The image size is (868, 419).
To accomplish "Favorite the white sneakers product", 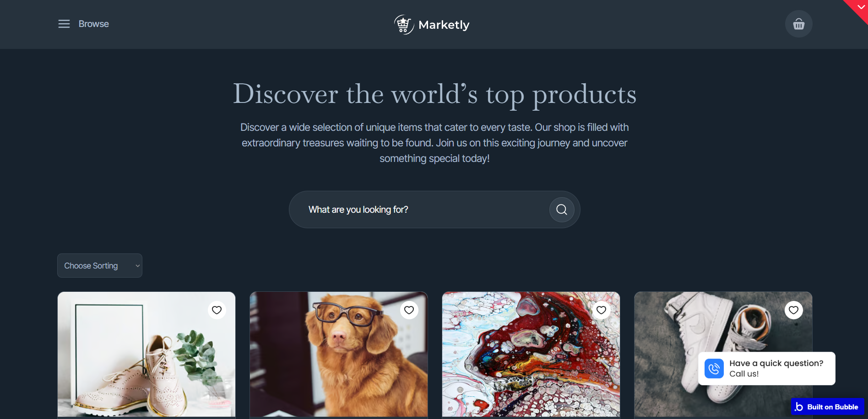I will click(794, 310).
